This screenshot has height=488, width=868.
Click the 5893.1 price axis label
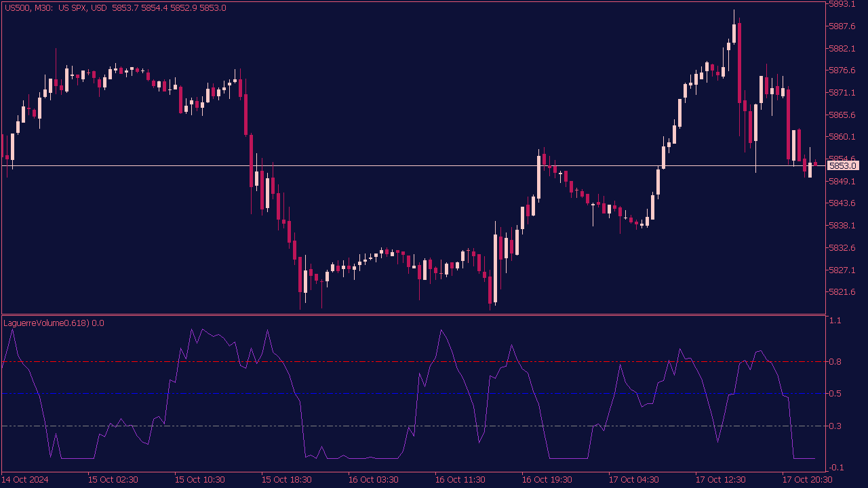[x=842, y=4]
